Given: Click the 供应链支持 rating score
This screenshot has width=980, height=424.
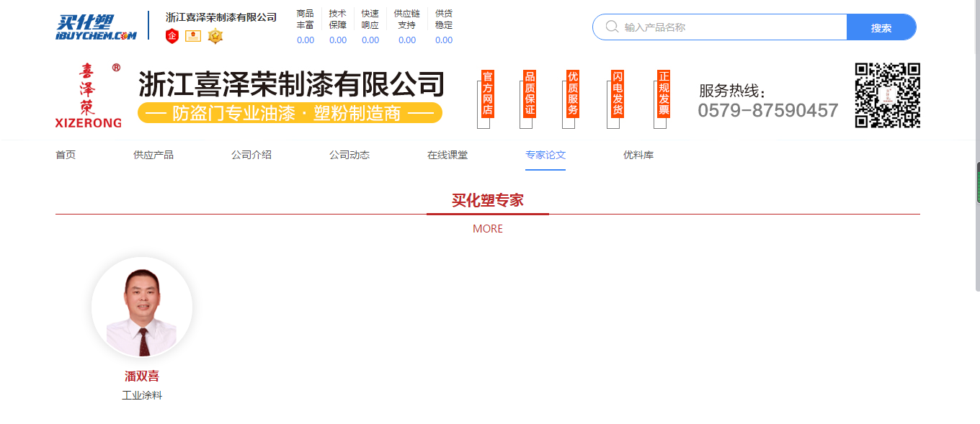Looking at the screenshot, I should point(407,40).
